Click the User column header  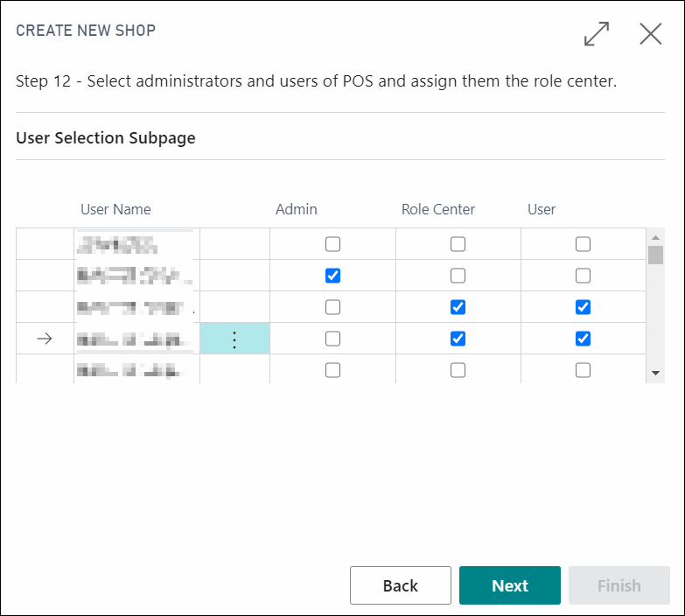(542, 209)
